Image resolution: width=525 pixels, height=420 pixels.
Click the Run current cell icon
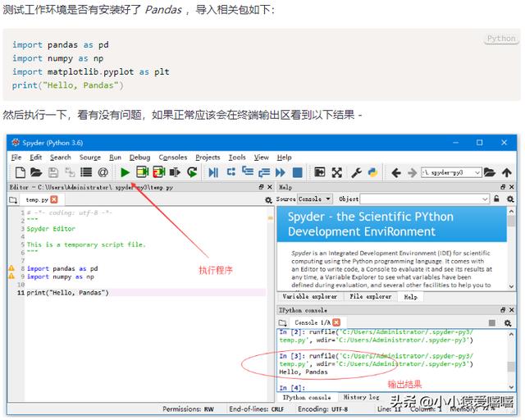(x=142, y=172)
